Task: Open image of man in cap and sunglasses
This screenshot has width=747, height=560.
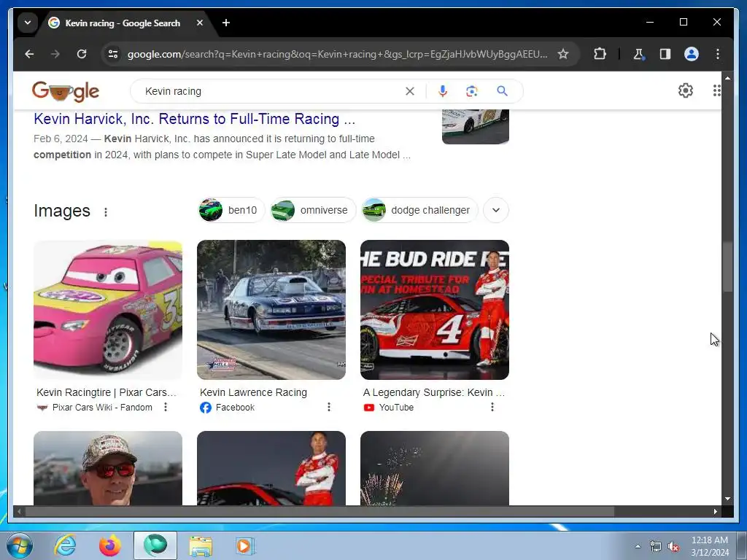Action: coord(108,468)
